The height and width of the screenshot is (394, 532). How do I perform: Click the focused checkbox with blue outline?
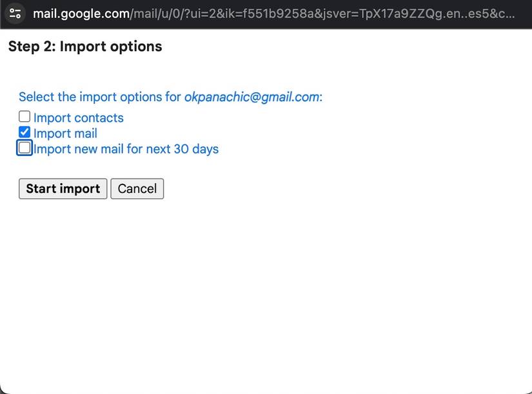[24, 148]
